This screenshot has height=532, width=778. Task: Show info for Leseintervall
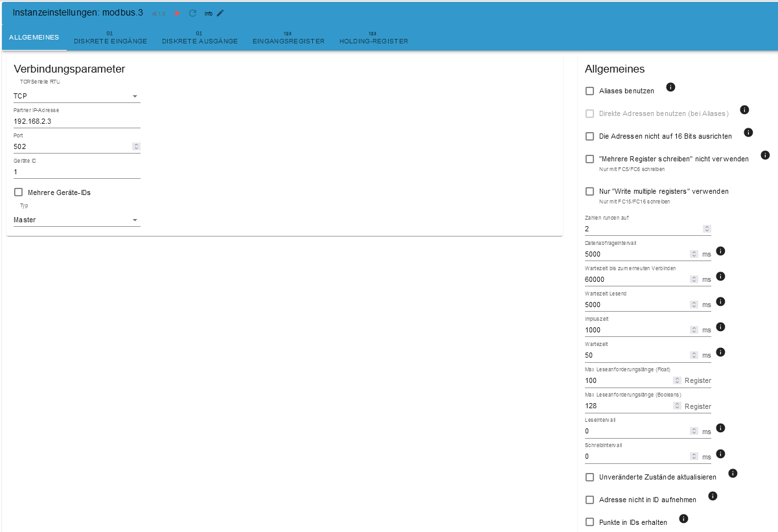point(720,428)
